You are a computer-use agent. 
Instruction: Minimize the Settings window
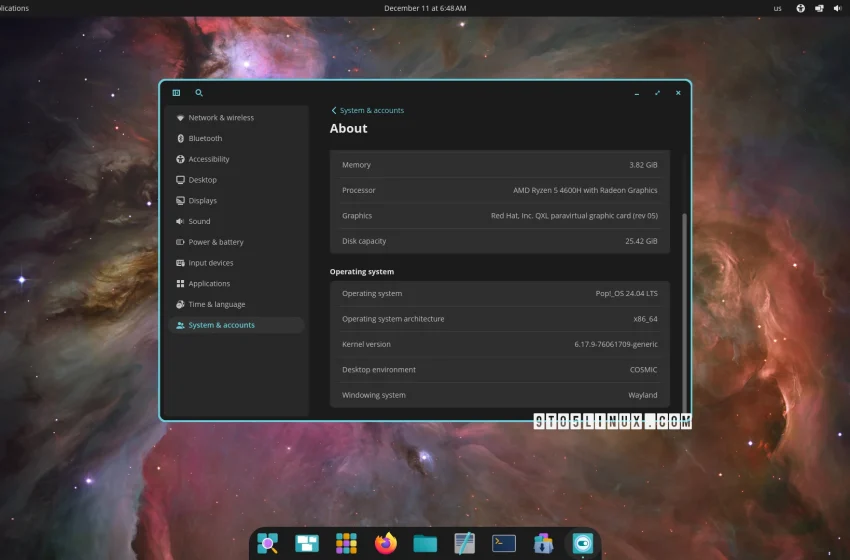click(x=637, y=93)
